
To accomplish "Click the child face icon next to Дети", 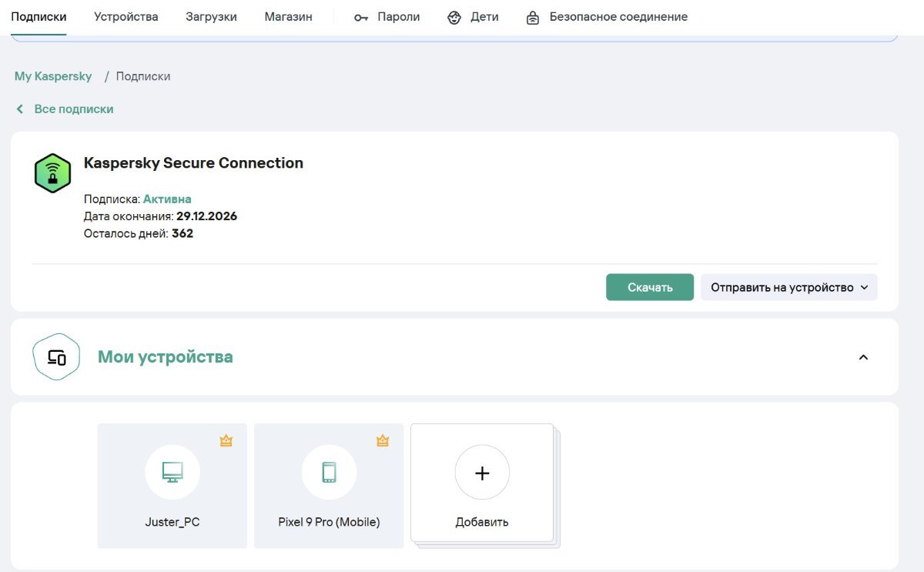I will click(454, 17).
